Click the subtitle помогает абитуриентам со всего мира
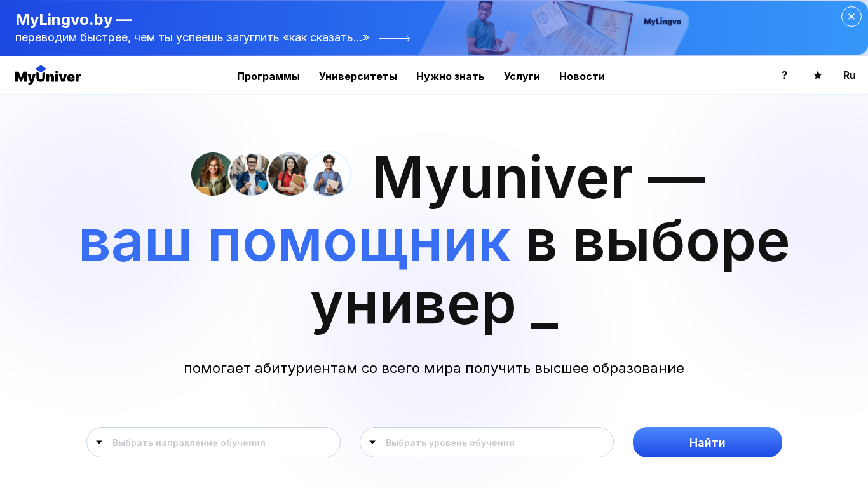This screenshot has height=488, width=868. (x=434, y=368)
